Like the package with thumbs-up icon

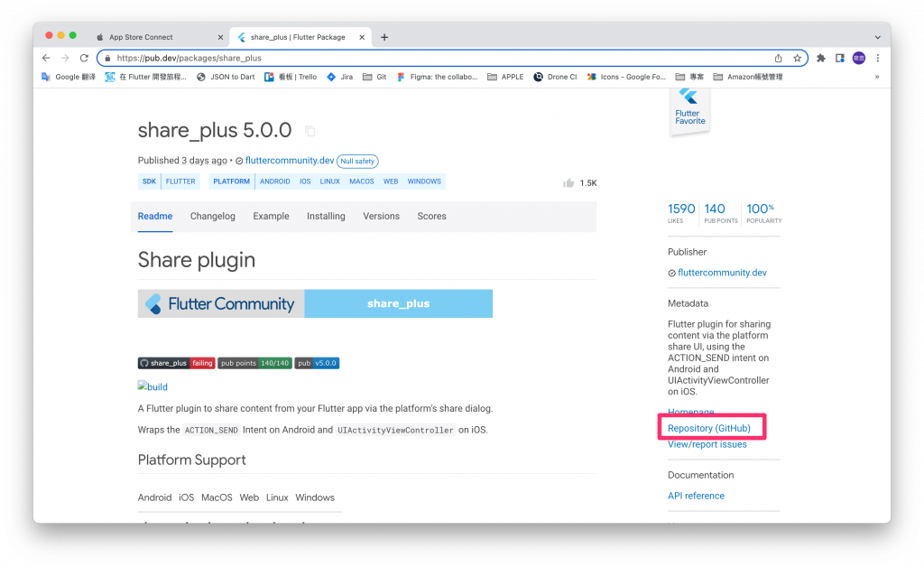[x=568, y=182]
